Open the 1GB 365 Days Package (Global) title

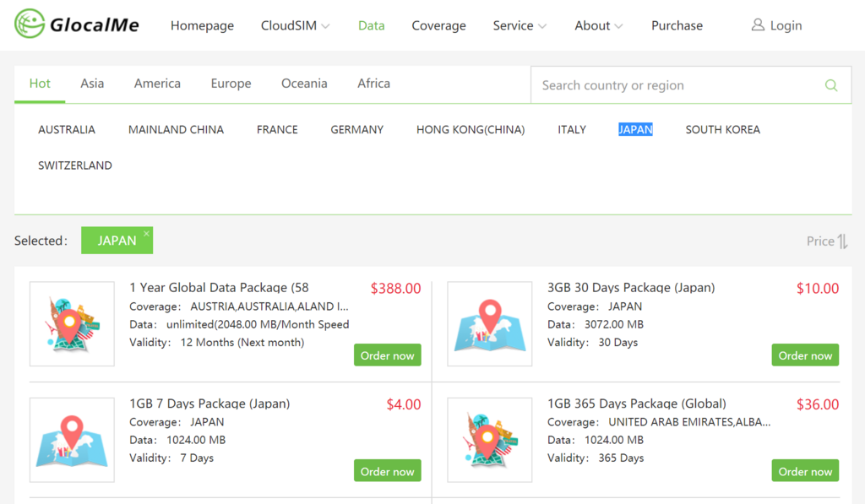pos(637,403)
